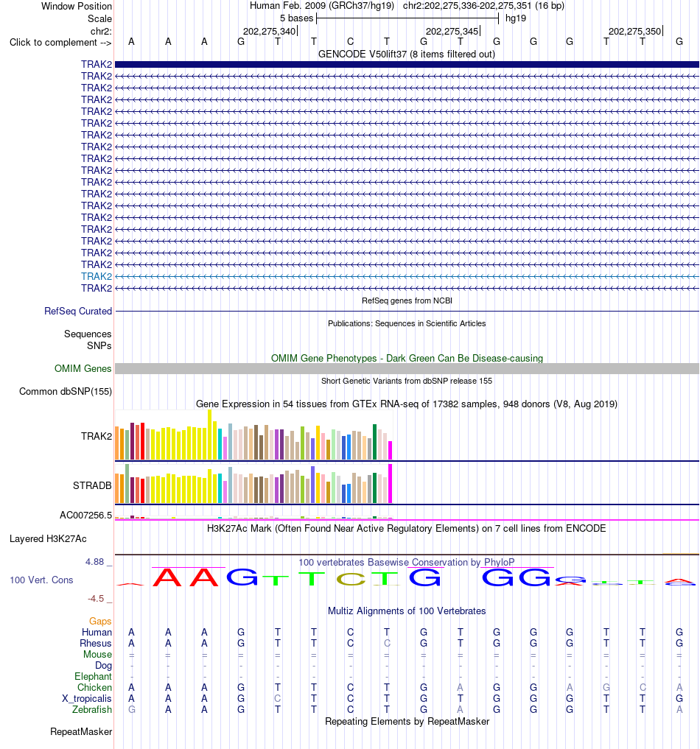Click the single "C" base in the reference sequence row

point(350,41)
